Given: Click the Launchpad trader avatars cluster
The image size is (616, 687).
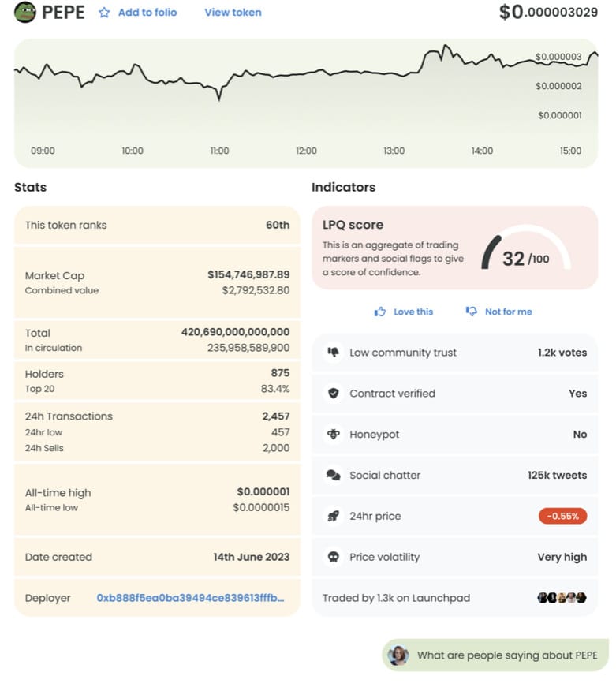Looking at the screenshot, I should pos(562,598).
